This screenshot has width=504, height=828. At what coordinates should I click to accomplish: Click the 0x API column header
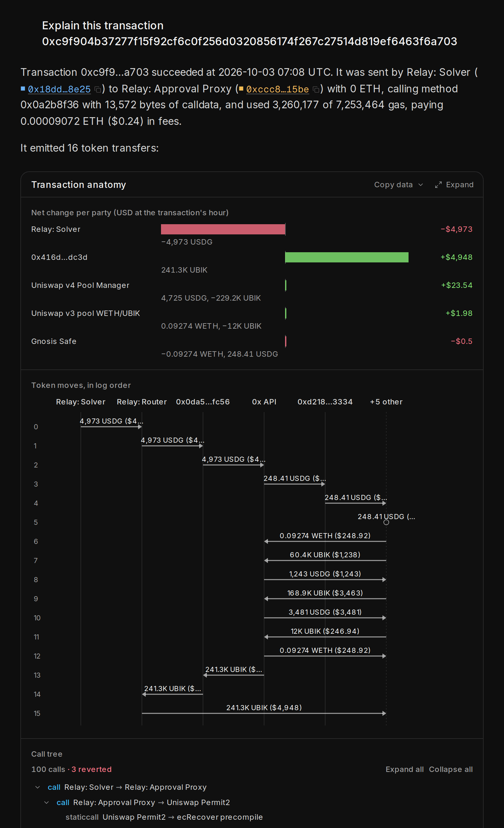coord(264,402)
